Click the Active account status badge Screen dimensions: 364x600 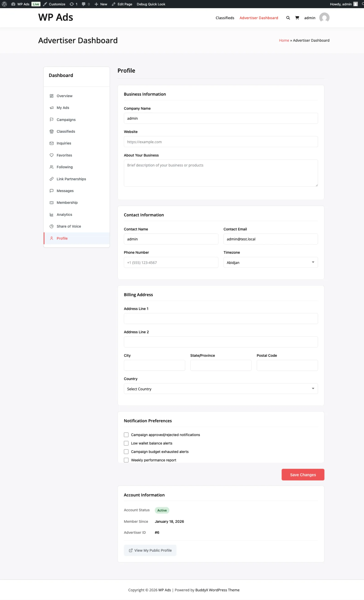(162, 510)
